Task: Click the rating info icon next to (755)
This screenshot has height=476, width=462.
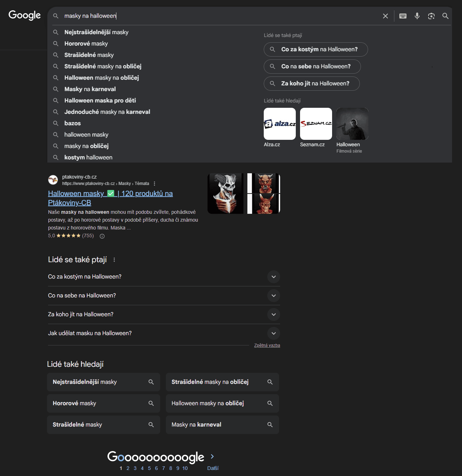Action: 102,236
